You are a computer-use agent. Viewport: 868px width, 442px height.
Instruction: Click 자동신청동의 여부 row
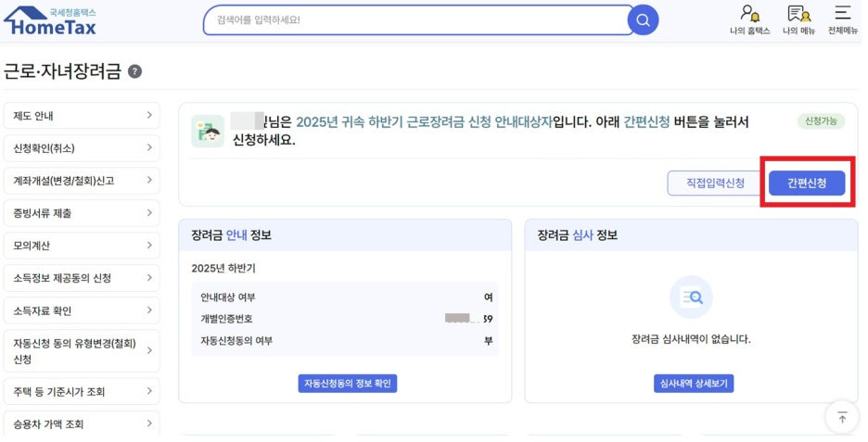[x=345, y=341]
